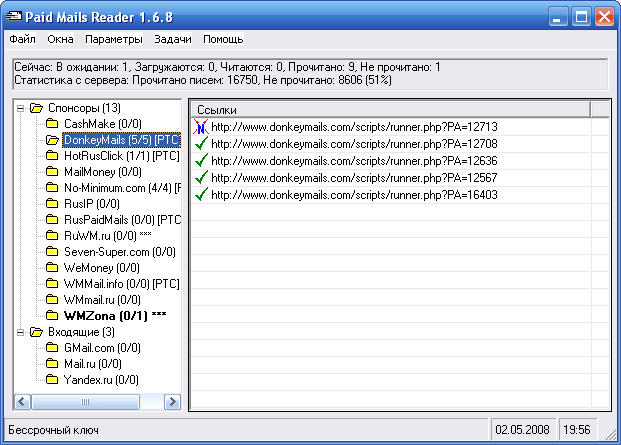Click green checkmark icon of link PA=16403
The height and width of the screenshot is (445, 621).
pos(202,195)
